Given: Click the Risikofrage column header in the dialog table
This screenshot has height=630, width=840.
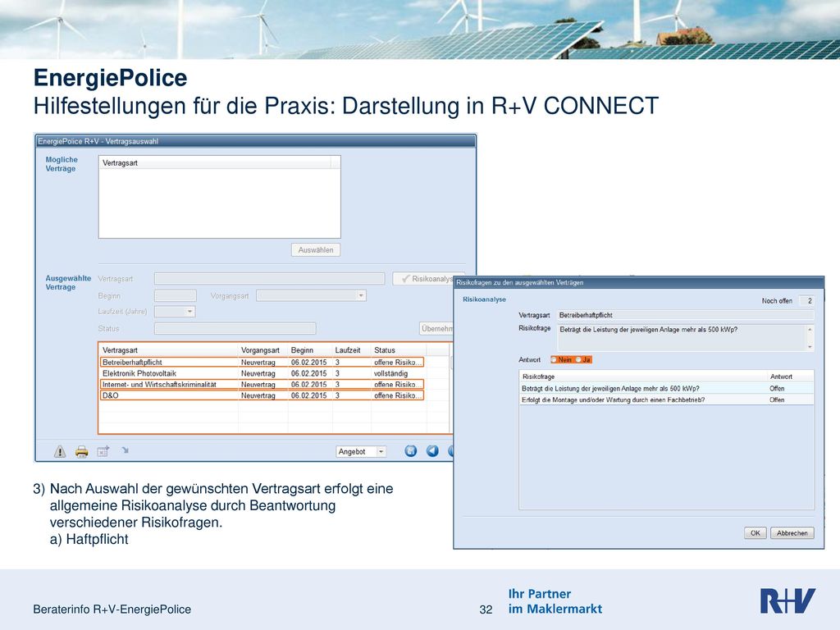Looking at the screenshot, I should pyautogui.click(x=643, y=377).
